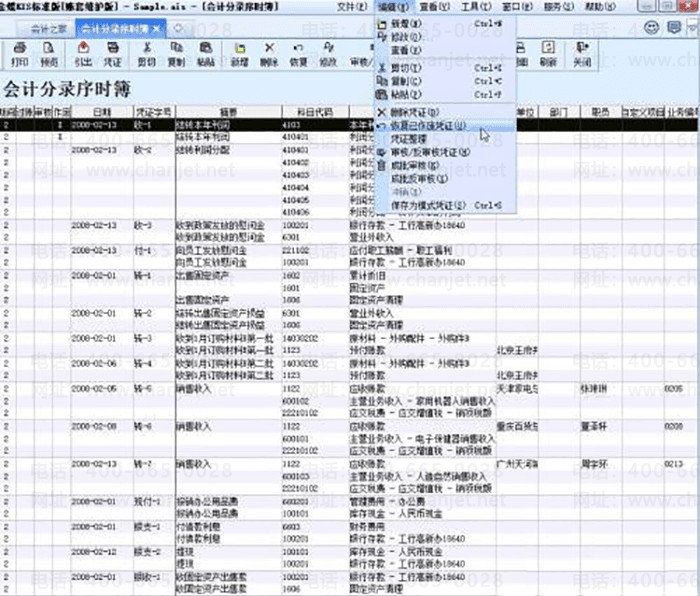Click the 剪切 (Cut) toolbar icon
700x596 pixels.
pos(147,52)
